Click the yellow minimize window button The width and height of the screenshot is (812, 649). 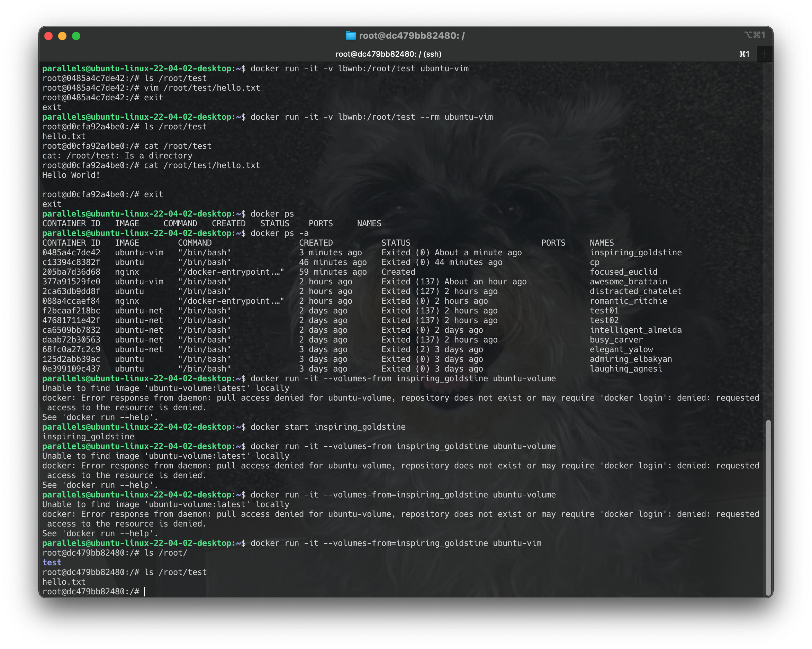coord(63,36)
